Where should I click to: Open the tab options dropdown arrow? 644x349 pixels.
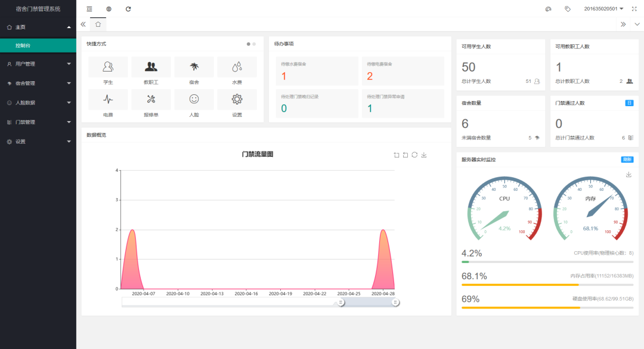point(637,24)
